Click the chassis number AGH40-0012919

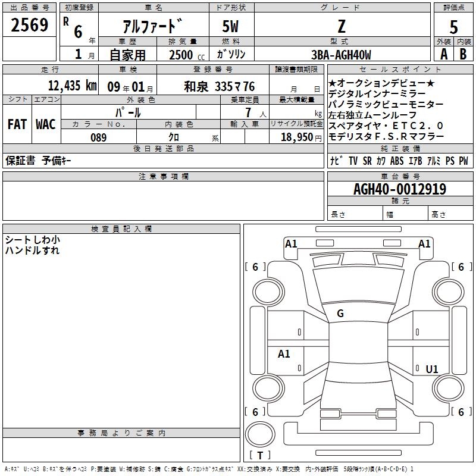coord(400,189)
